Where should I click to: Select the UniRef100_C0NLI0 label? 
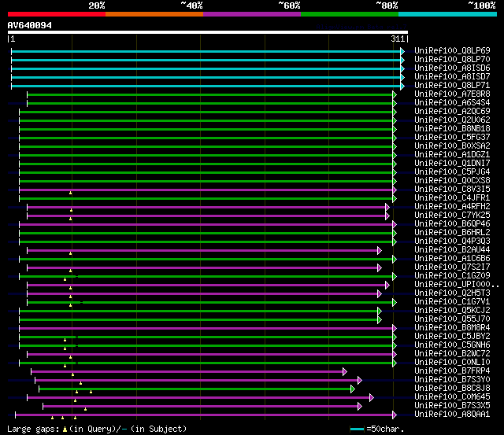tap(452, 363)
